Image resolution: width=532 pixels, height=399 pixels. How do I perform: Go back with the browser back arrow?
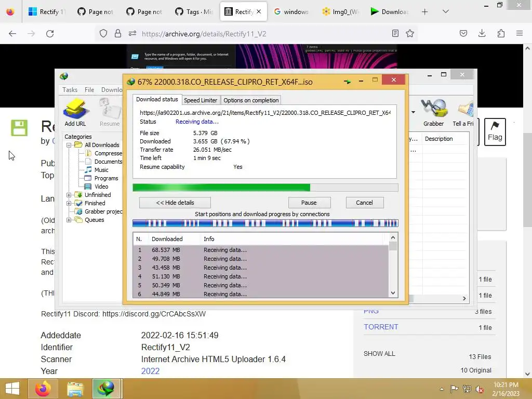[12, 34]
